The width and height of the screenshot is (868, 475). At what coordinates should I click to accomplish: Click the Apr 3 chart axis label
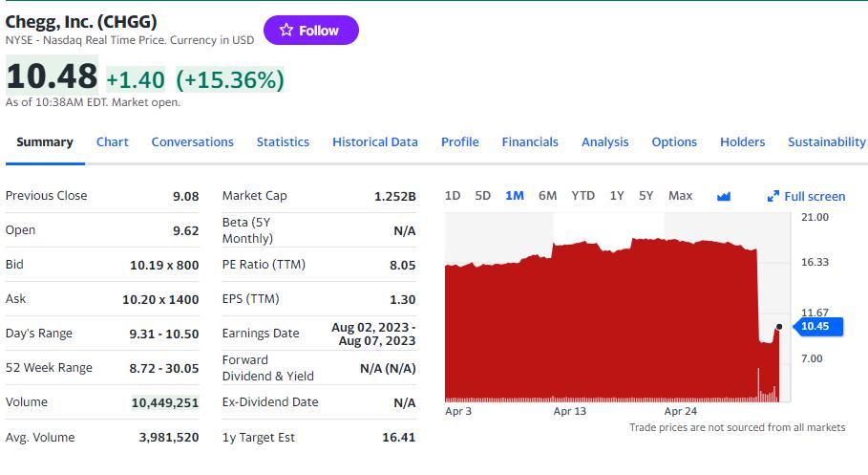coord(458,411)
